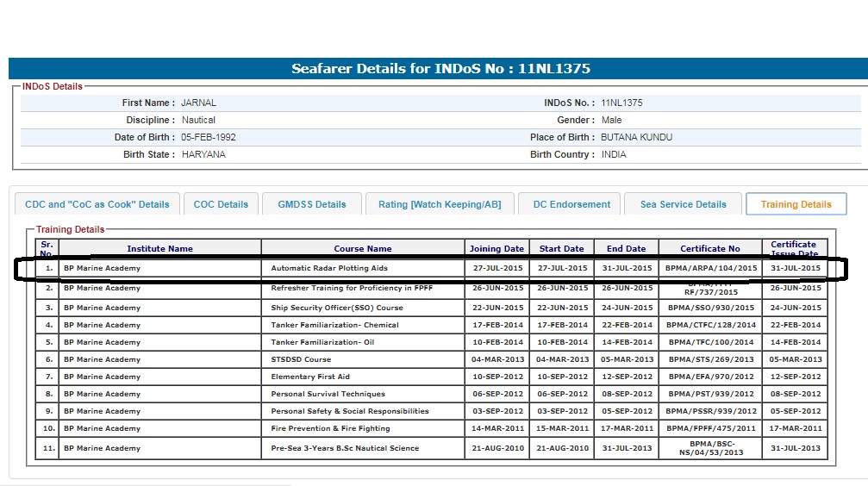Select the Tanker Familiarization- Chemical course cell
This screenshot has width=868, height=486.
point(334,325)
